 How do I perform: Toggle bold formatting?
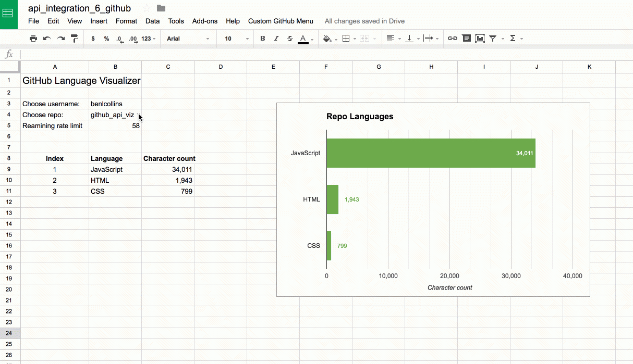(x=262, y=38)
